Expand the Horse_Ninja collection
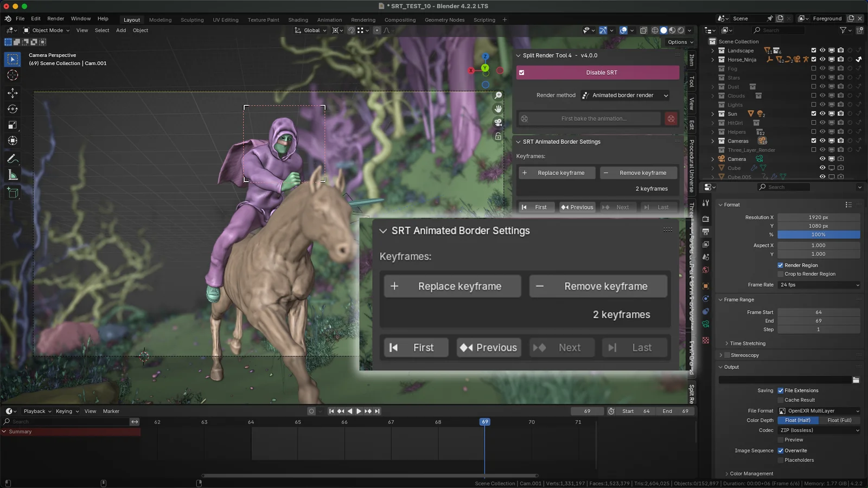Image resolution: width=868 pixels, height=488 pixels. pyautogui.click(x=713, y=60)
